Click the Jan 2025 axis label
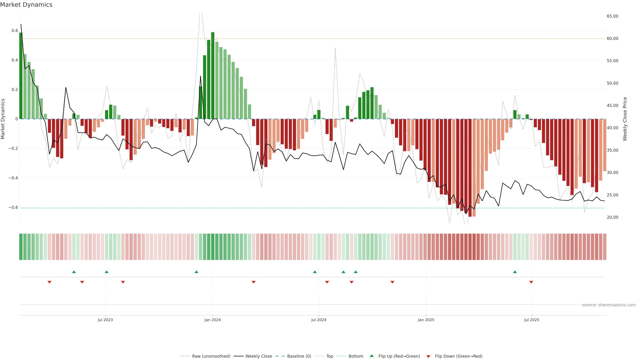The image size is (644, 362). [426, 320]
